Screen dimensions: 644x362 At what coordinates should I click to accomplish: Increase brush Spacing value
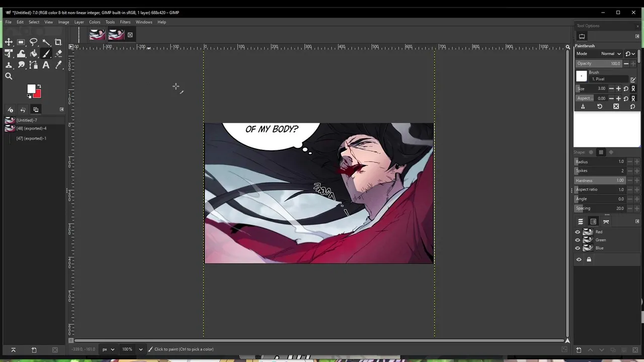(637, 208)
